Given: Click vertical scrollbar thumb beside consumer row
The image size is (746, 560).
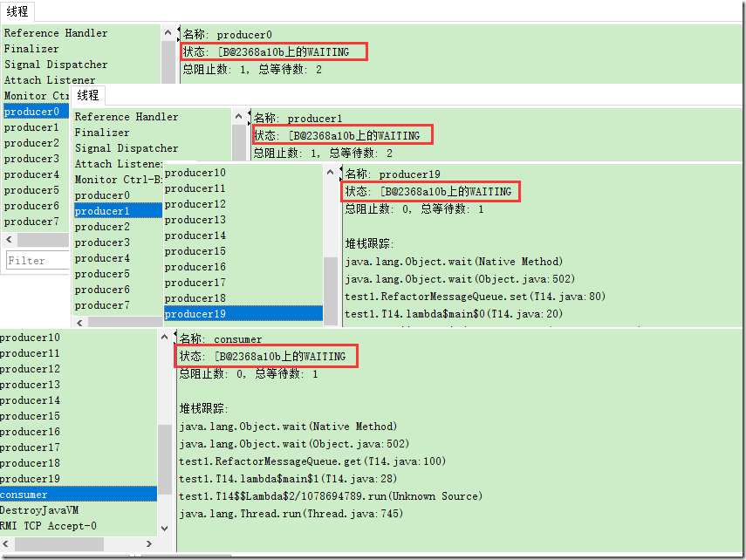Looking at the screenshot, I should 165,459.
